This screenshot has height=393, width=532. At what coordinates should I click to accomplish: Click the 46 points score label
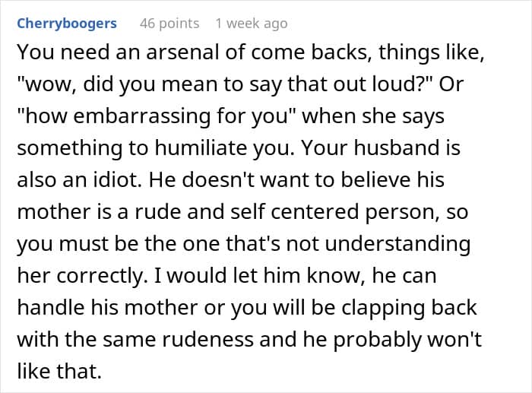click(x=169, y=24)
